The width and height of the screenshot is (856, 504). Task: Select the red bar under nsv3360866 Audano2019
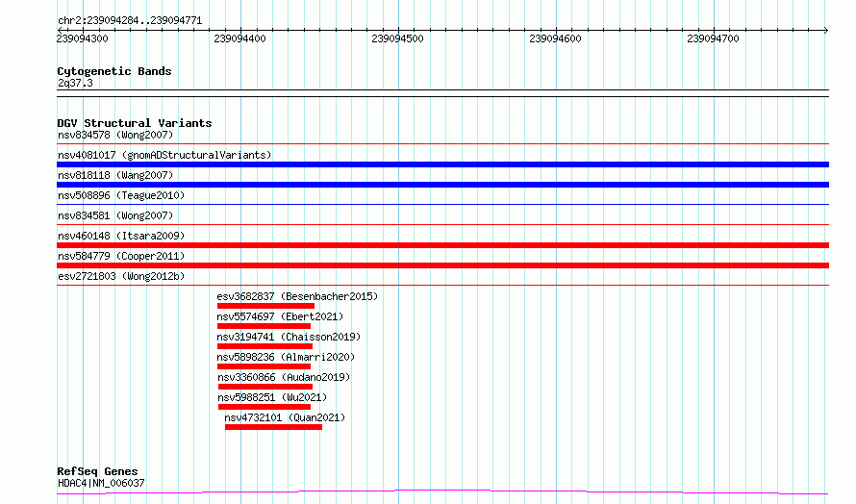265,387
